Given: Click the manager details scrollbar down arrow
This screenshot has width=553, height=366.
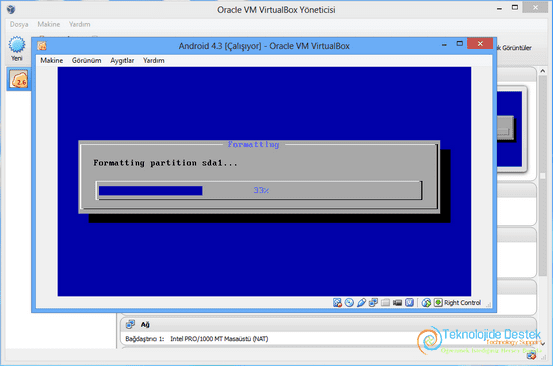Looking at the screenshot, I should 542,343.
